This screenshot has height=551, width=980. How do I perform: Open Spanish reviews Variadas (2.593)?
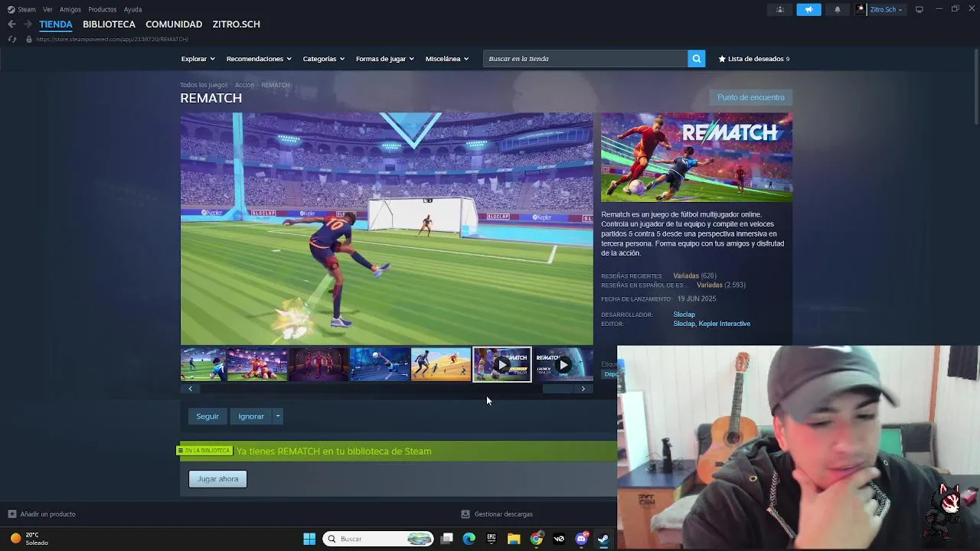coord(721,285)
